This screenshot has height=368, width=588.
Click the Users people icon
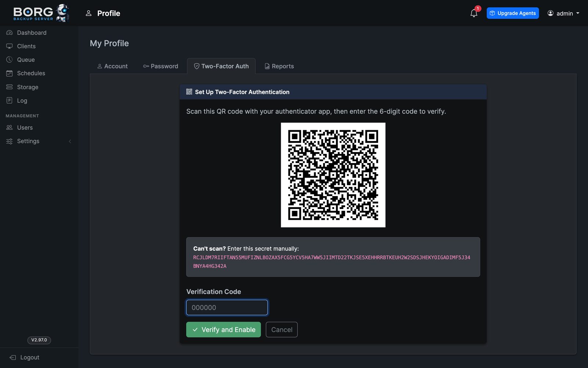[10, 127]
